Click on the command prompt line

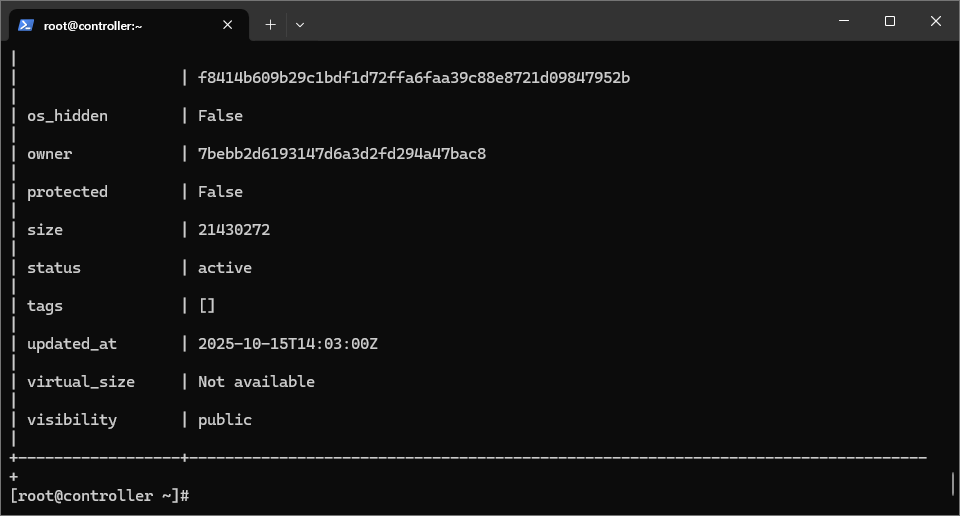click(x=100, y=496)
